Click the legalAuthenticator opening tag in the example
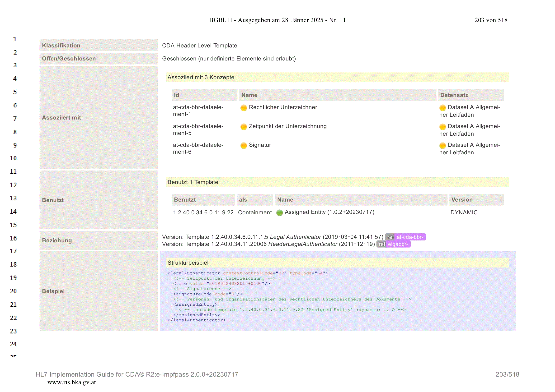The width and height of the screenshot is (555, 392). coord(248,273)
